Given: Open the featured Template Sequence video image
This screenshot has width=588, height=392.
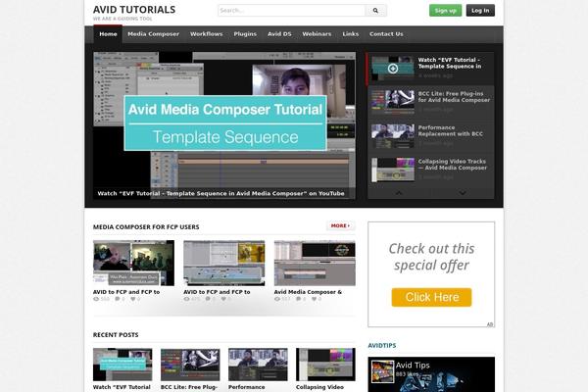Looking at the screenshot, I should pos(224,125).
